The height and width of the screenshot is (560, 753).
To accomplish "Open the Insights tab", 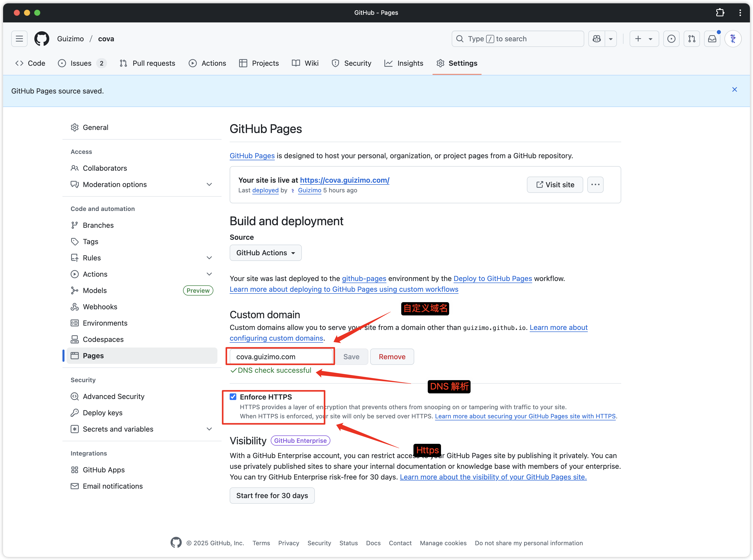I will coord(404,63).
